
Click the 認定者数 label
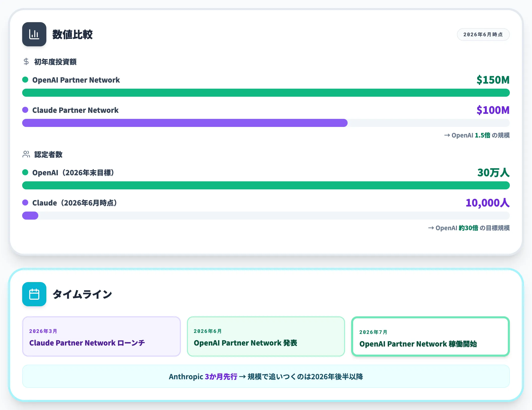[x=48, y=154]
